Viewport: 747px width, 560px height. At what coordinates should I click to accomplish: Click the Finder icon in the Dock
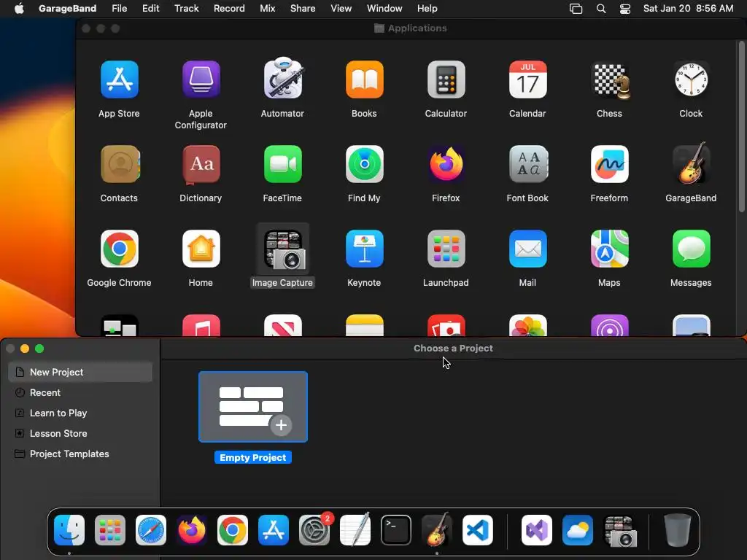69,529
